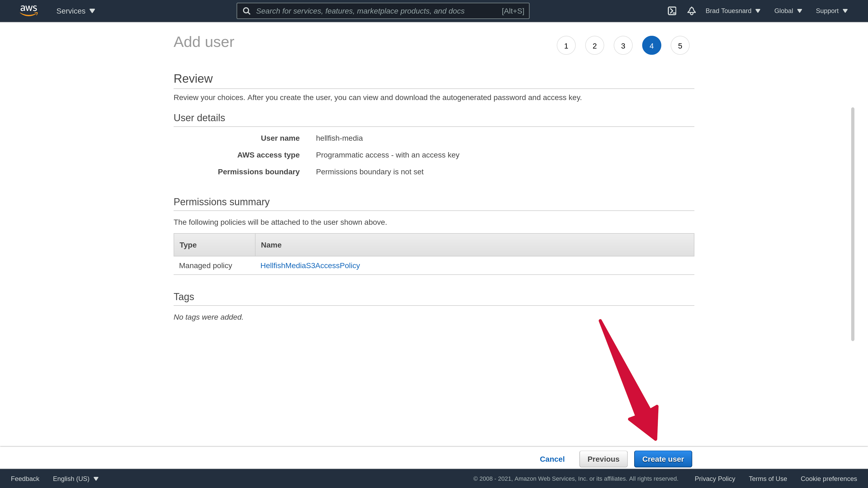Screen dimensions: 868x488
Task: Open the notifications bell icon
Action: [x=691, y=11]
